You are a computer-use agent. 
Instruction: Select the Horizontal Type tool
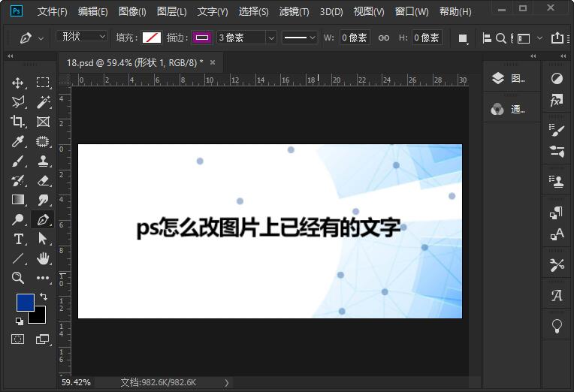tap(17, 239)
